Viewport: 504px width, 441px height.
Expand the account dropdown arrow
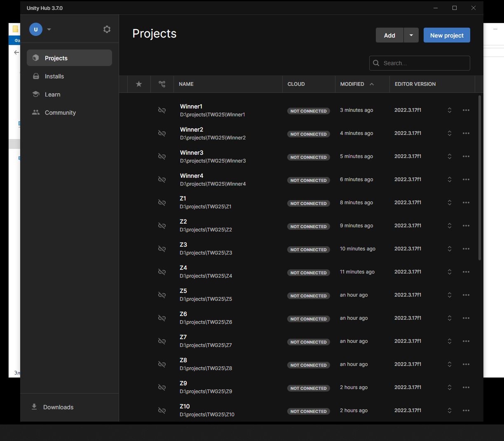[49, 29]
